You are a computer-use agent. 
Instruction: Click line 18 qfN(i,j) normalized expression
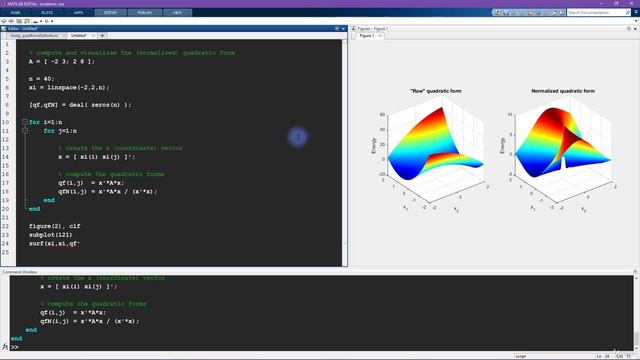tap(107, 191)
